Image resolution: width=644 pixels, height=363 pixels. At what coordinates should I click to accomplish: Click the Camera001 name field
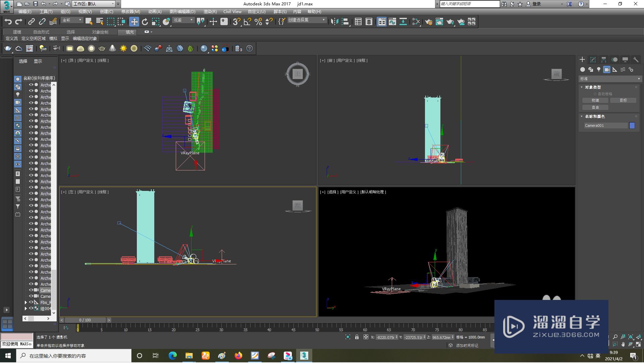coord(606,125)
